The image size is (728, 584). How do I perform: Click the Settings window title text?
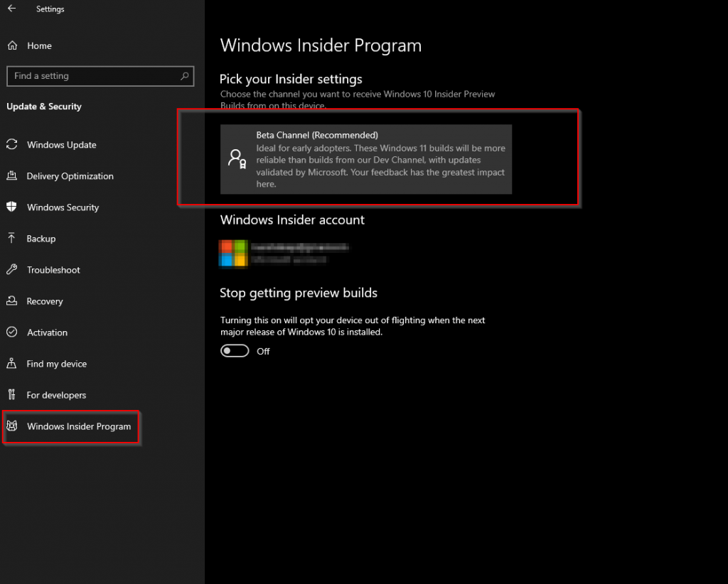point(50,9)
